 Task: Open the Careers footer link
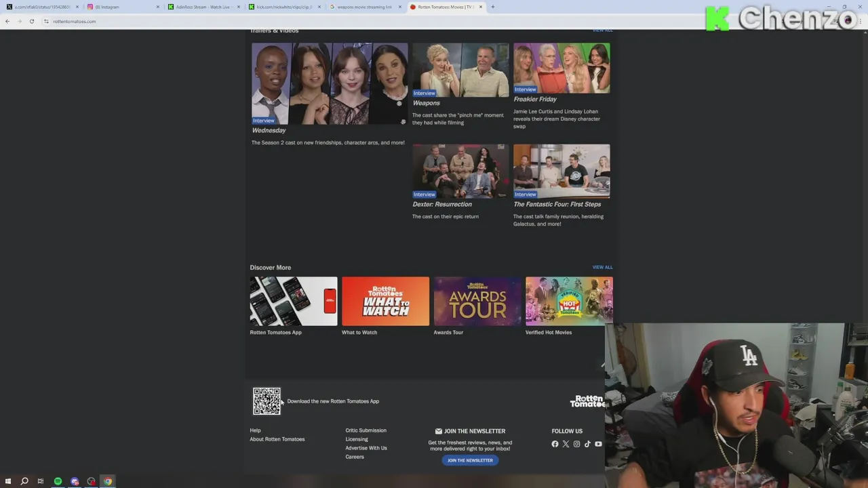[355, 457]
